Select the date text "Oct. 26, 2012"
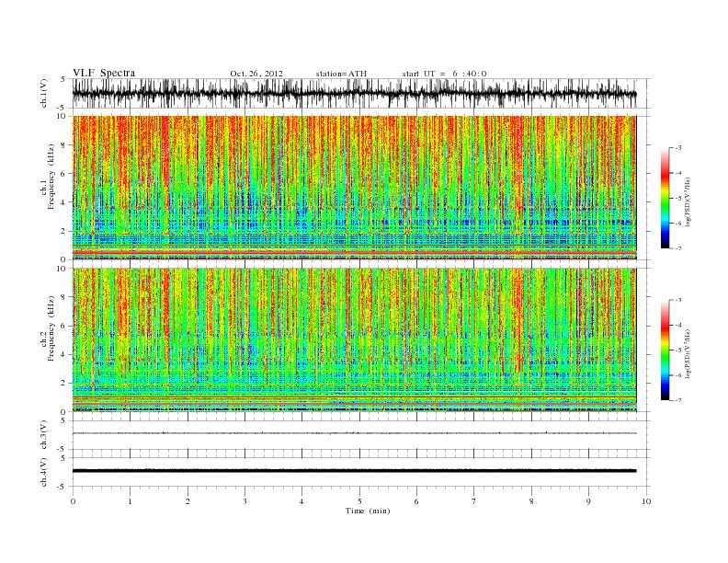This screenshot has width=728, height=563. click(x=256, y=74)
